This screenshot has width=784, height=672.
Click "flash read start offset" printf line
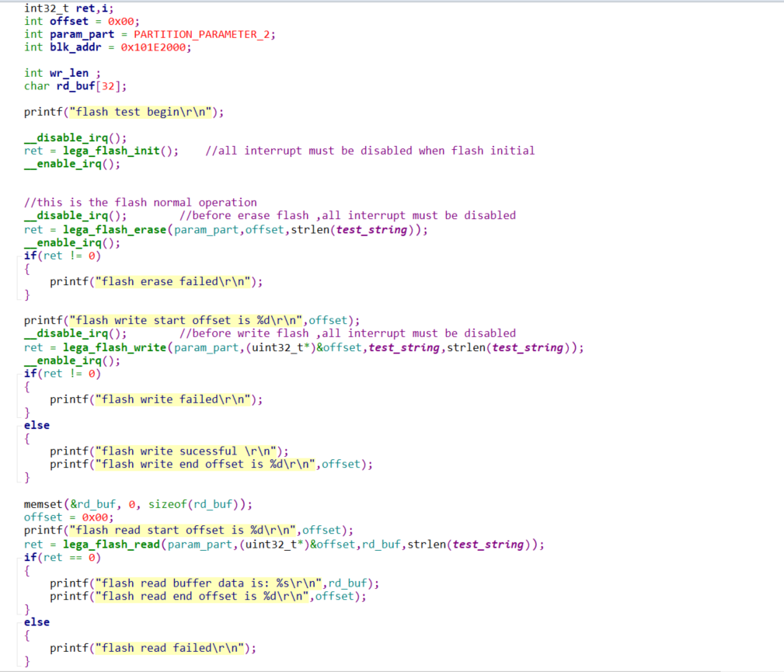[189, 530]
